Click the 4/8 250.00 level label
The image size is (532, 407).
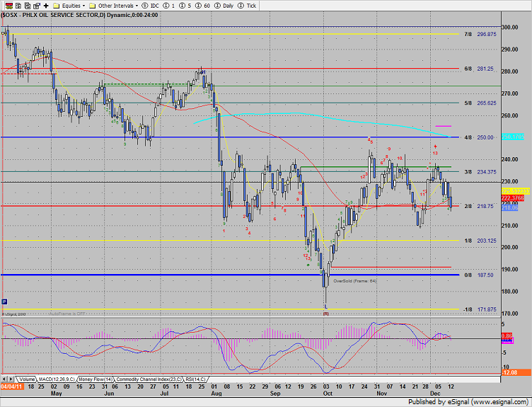[479, 137]
